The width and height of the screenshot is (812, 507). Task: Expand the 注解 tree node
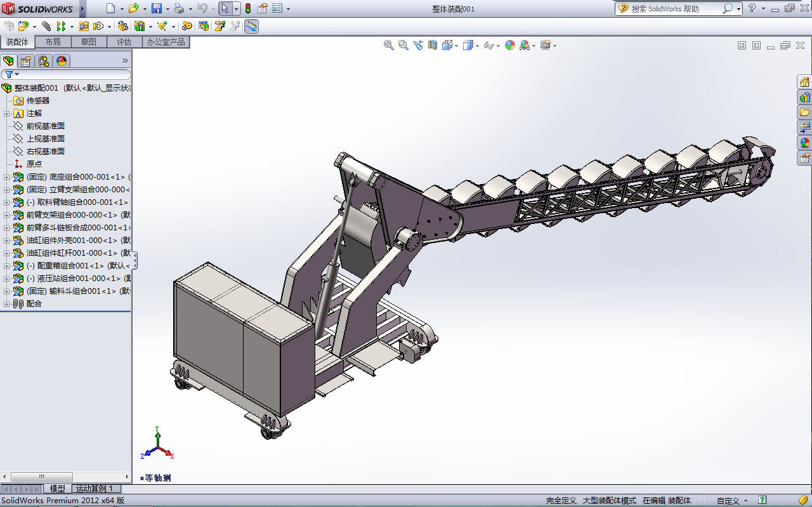tap(7, 114)
